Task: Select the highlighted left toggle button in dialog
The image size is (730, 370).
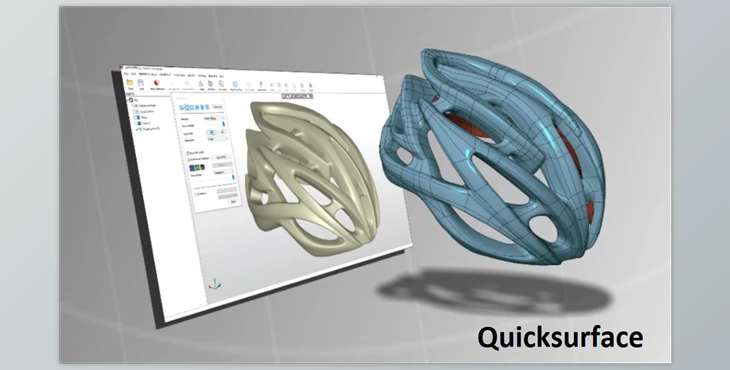Action: (x=212, y=133)
